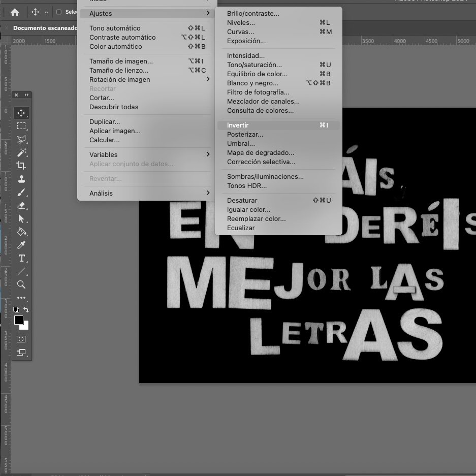Screen dimensions: 476x476
Task: Open the Ajustes submenu entry
Action: 147,13
